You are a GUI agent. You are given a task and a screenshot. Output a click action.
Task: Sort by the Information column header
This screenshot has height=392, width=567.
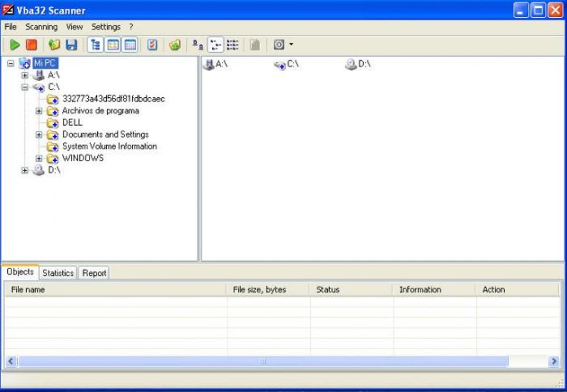point(434,290)
